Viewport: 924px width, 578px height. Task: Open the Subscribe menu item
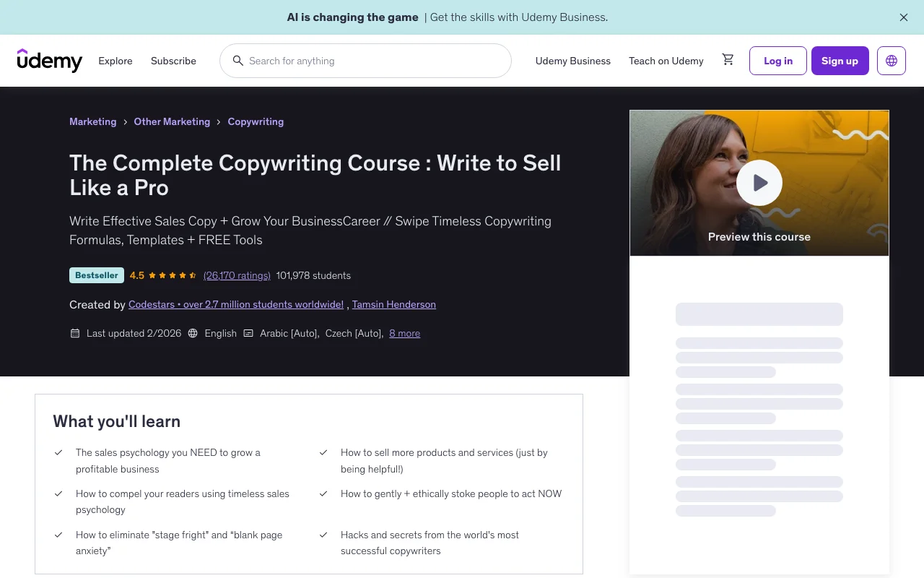tap(173, 61)
